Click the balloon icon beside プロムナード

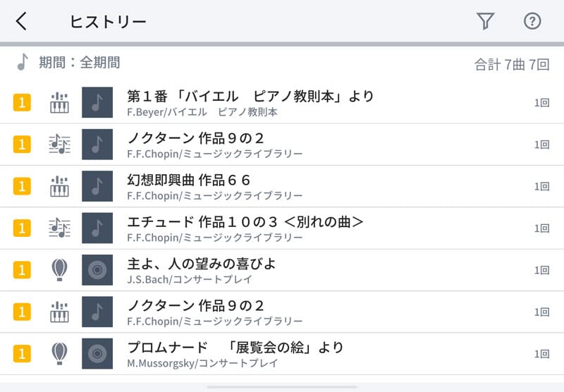(x=59, y=353)
